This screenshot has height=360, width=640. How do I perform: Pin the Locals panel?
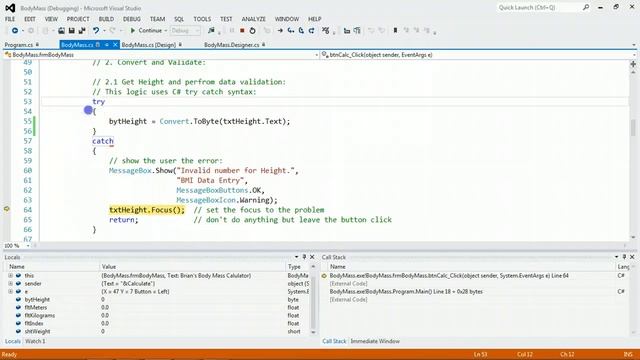tap(304, 257)
